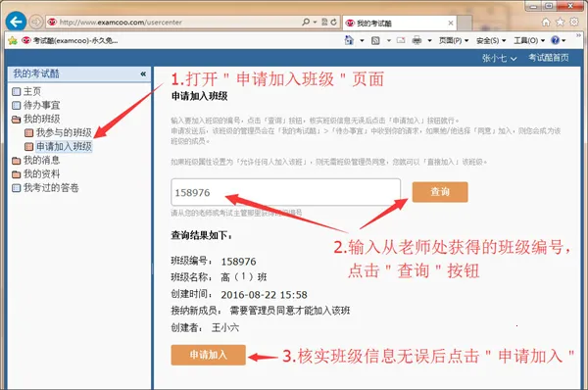
Task: Expand the RSS feeds dropdown arrow
Action: point(388,40)
